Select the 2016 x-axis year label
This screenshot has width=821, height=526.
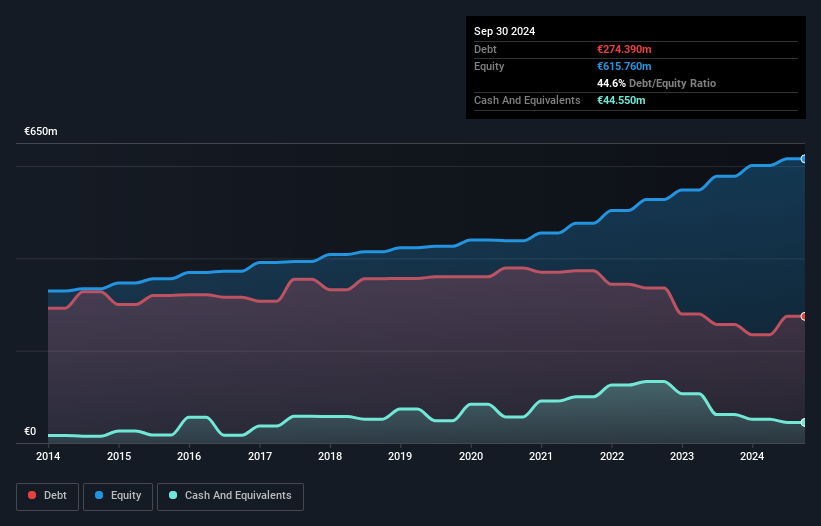click(x=189, y=457)
